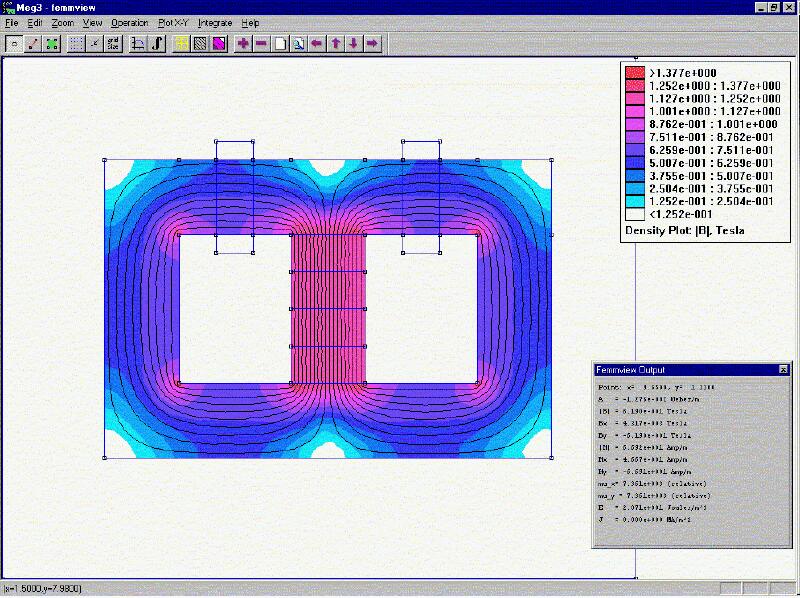This screenshot has width=800, height=598.
Task: Activate the green area/block mode tool
Action: (52, 43)
